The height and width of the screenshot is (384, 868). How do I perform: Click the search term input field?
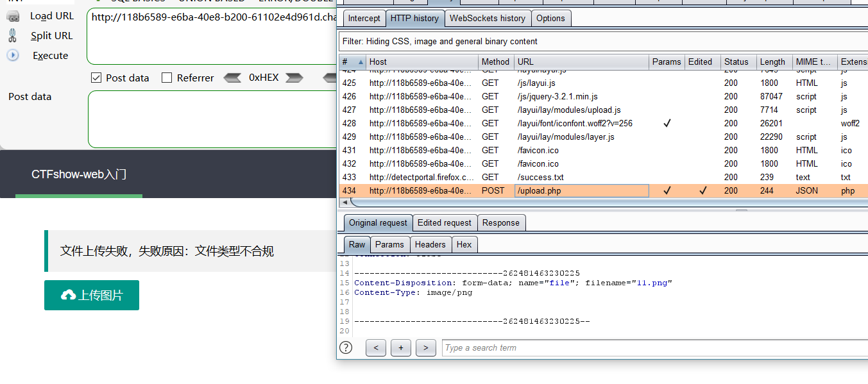click(654, 347)
